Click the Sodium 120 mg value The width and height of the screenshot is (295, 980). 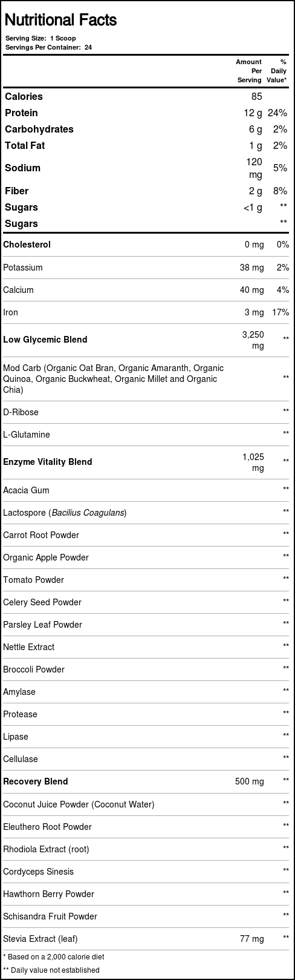(254, 168)
